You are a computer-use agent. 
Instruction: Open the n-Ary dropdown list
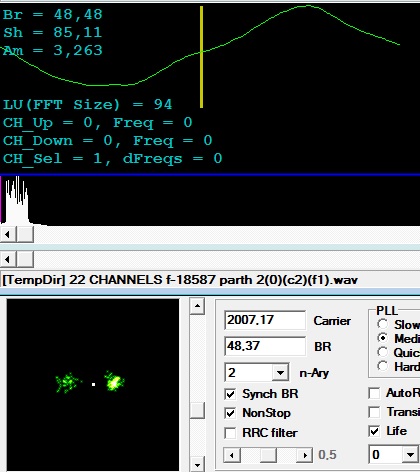[x=280, y=372]
